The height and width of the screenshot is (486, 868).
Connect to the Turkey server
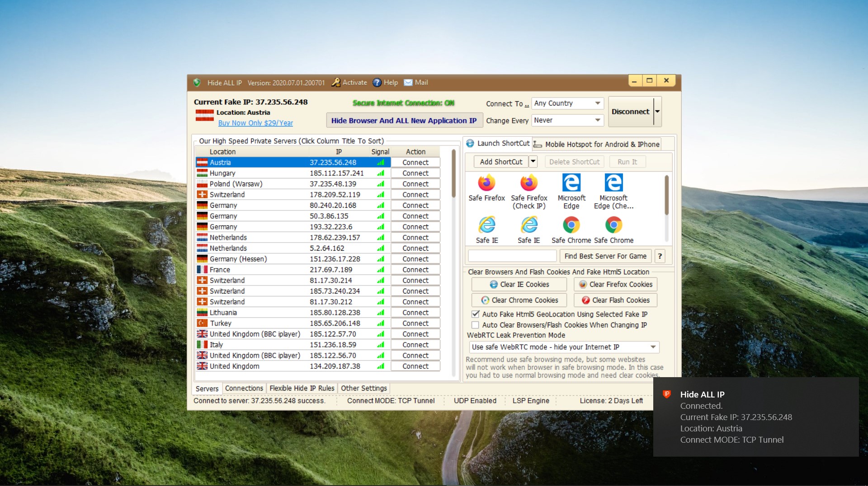click(415, 323)
